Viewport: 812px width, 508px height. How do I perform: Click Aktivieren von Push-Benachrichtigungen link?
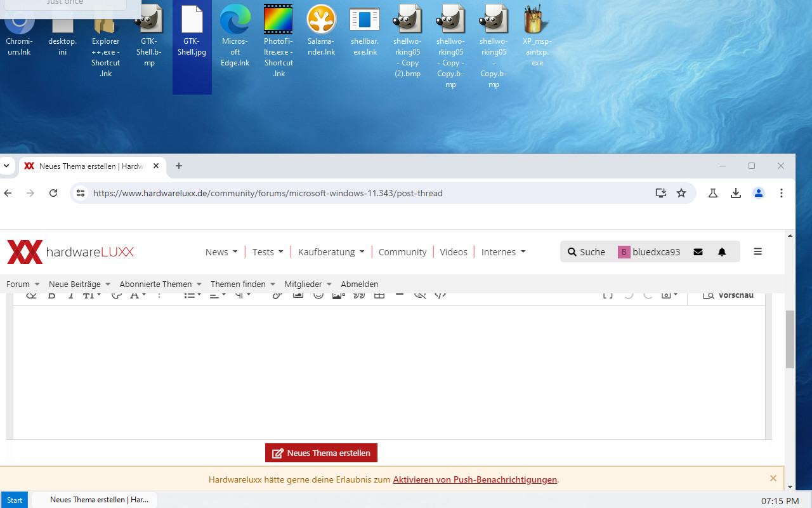coord(475,479)
